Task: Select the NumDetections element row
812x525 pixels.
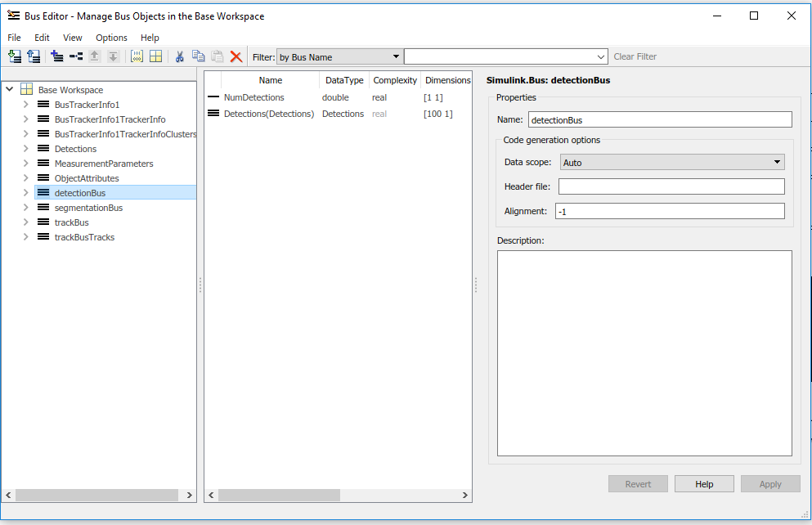Action: click(338, 97)
